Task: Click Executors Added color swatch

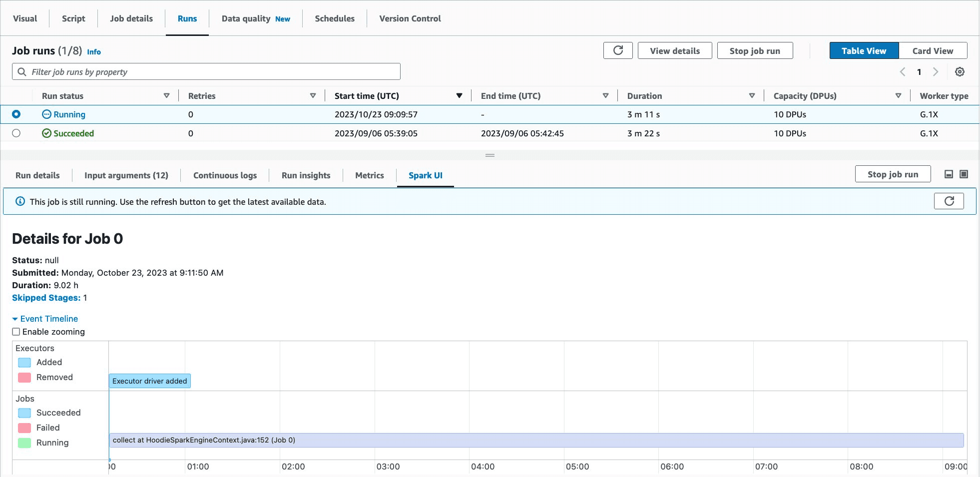Action: [x=24, y=363]
